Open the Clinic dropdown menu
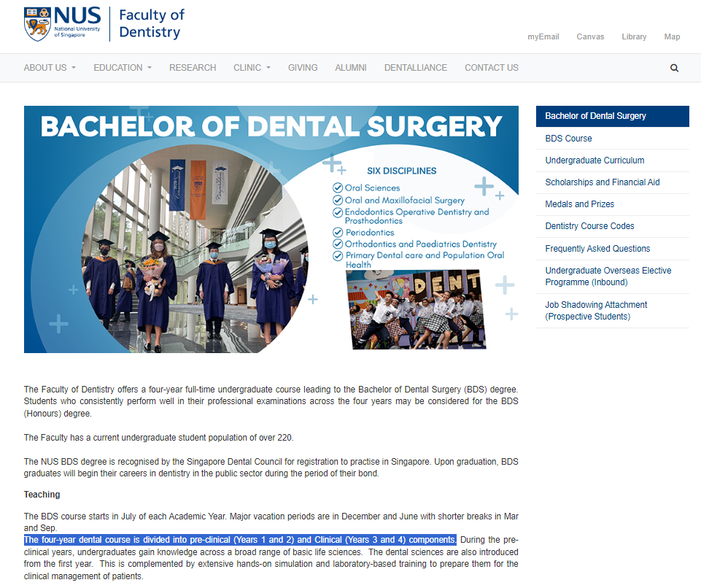 coord(252,68)
